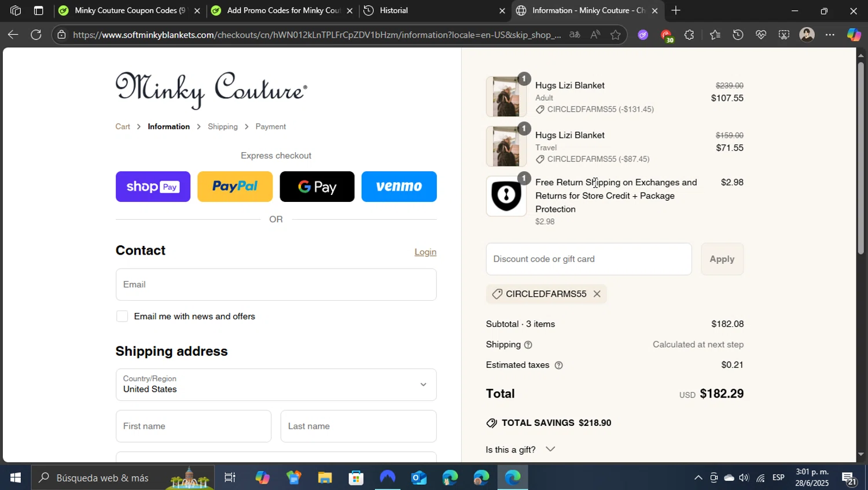Click the browser address bar URL
This screenshot has width=868, height=490.
point(317,35)
